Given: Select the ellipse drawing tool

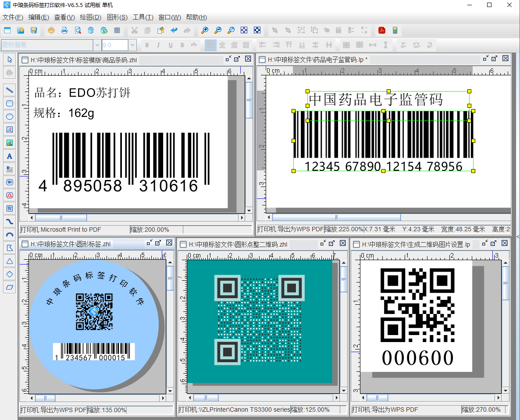Looking at the screenshot, I should [x=9, y=116].
